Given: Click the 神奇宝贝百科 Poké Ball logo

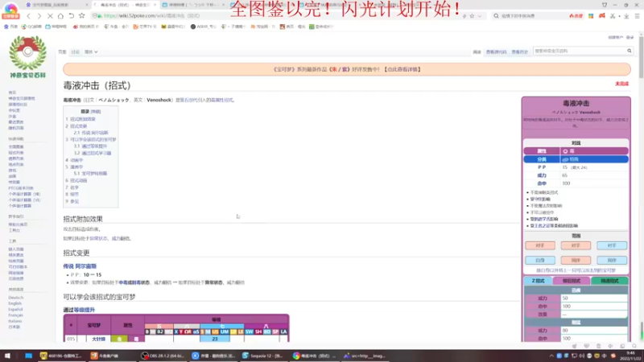Looking at the screenshot, I should click(x=27, y=56).
